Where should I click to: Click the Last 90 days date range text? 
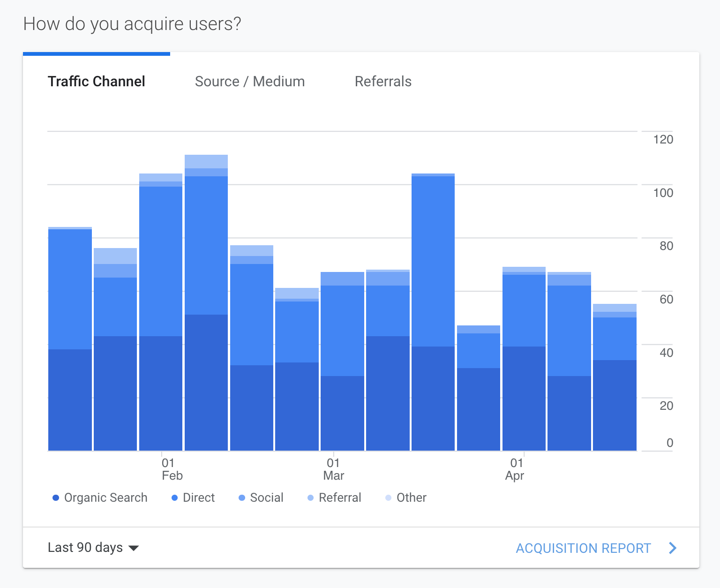coord(85,548)
